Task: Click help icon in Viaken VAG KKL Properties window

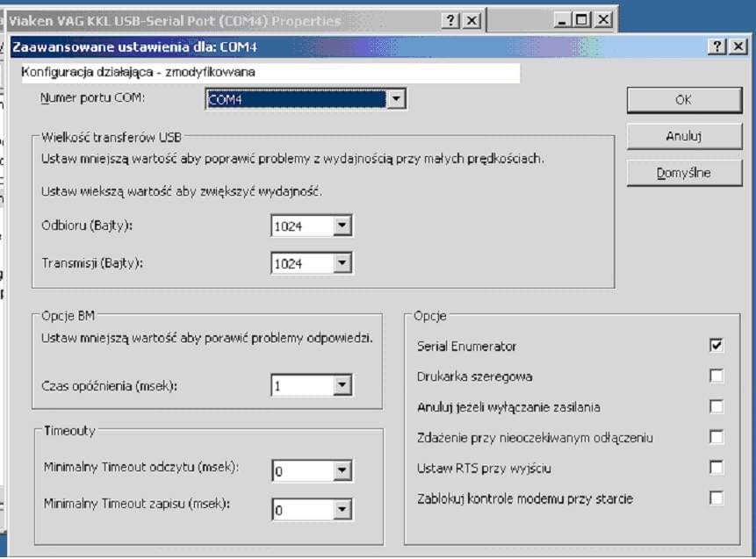Action: tap(450, 21)
